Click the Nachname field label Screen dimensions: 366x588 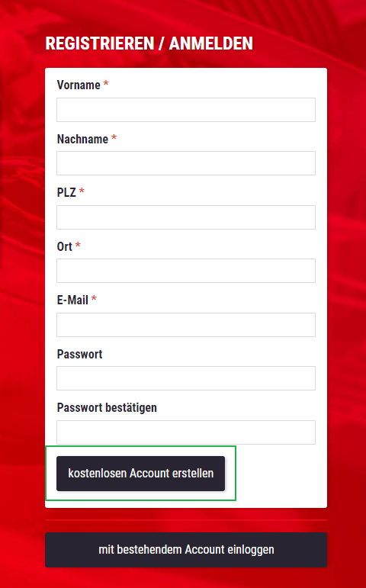point(82,139)
